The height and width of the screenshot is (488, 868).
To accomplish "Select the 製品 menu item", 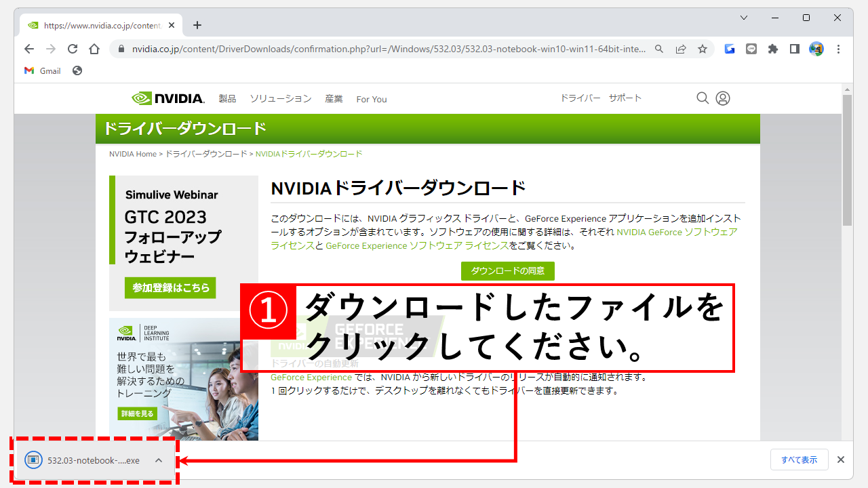I will pyautogui.click(x=226, y=98).
